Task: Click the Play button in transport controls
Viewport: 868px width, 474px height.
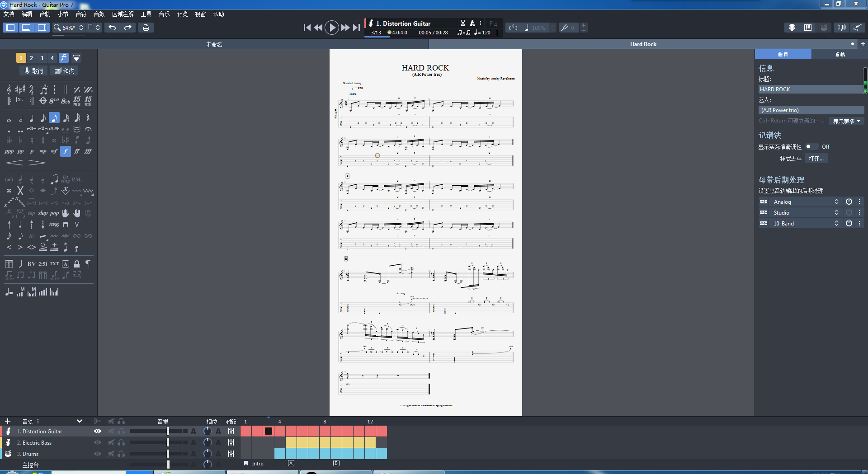Action: (x=331, y=28)
